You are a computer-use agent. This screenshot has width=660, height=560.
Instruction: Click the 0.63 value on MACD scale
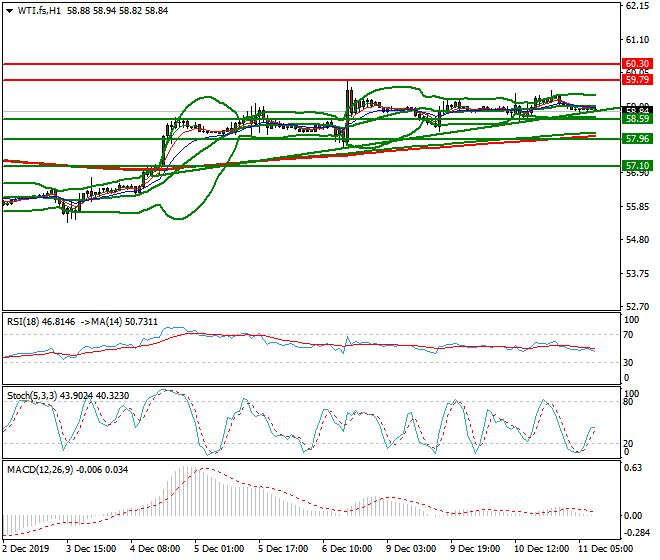pos(634,466)
